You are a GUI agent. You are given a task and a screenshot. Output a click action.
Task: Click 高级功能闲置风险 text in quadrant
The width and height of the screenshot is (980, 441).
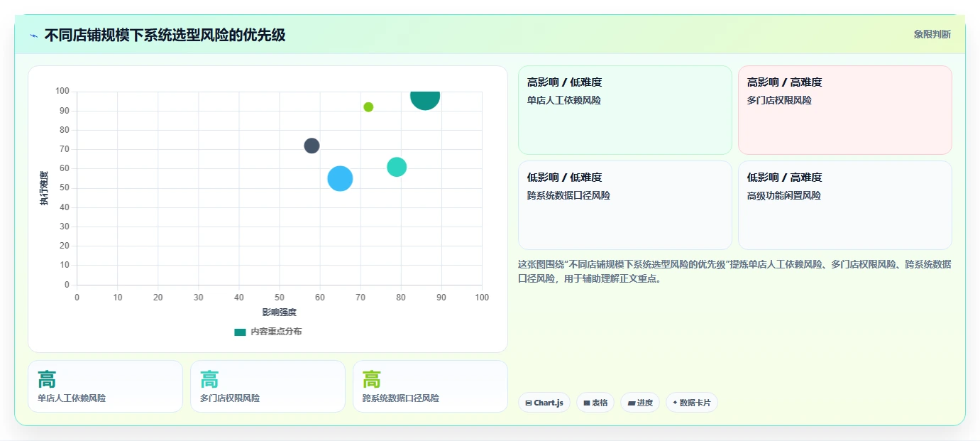[784, 195]
